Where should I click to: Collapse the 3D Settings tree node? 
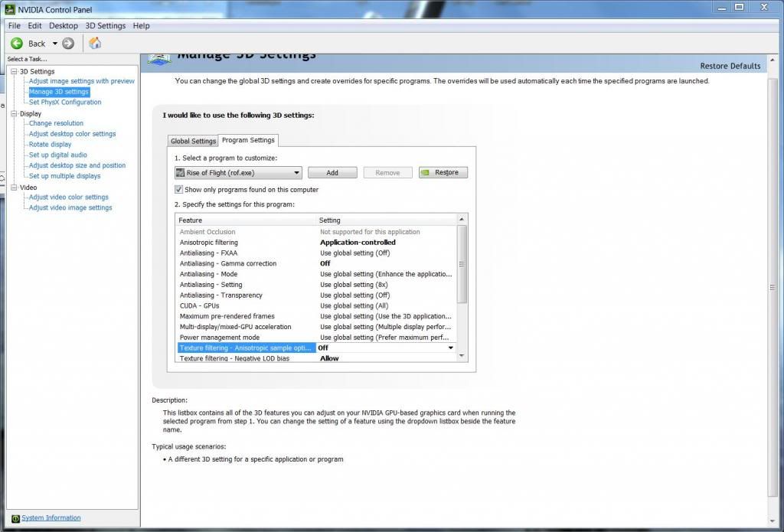pos(14,71)
